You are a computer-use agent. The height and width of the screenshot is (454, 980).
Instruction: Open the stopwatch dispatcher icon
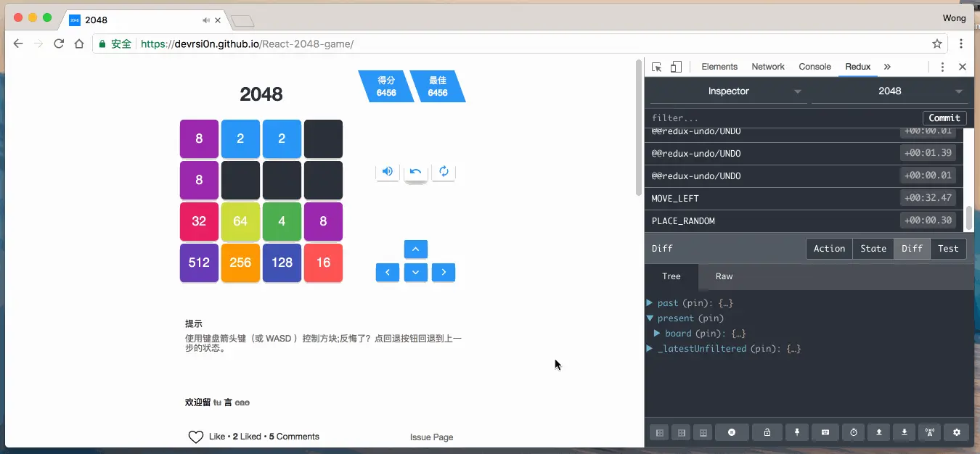pos(853,432)
